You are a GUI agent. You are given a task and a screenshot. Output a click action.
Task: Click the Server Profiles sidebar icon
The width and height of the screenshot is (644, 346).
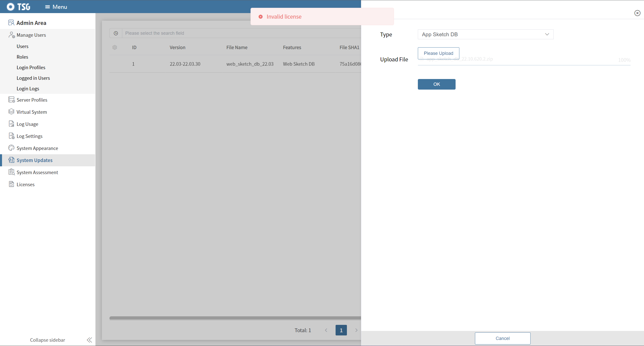pyautogui.click(x=11, y=100)
